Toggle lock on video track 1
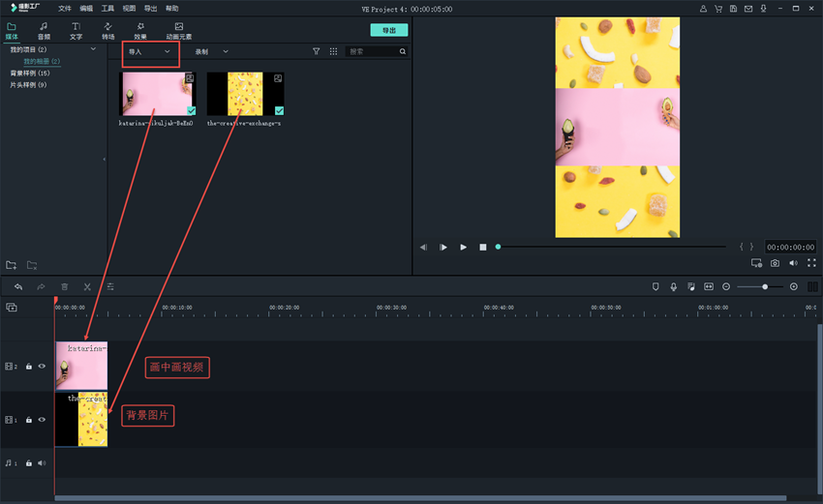The width and height of the screenshot is (823, 504). 29,420
